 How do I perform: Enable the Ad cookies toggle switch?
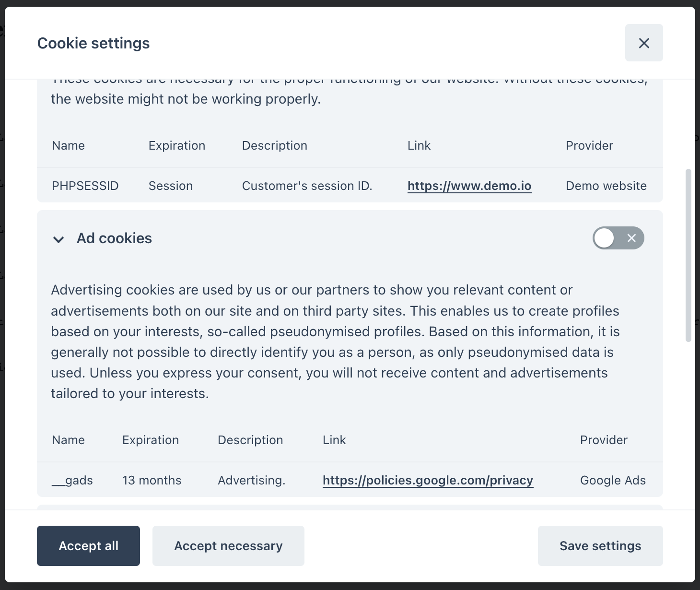tap(618, 238)
